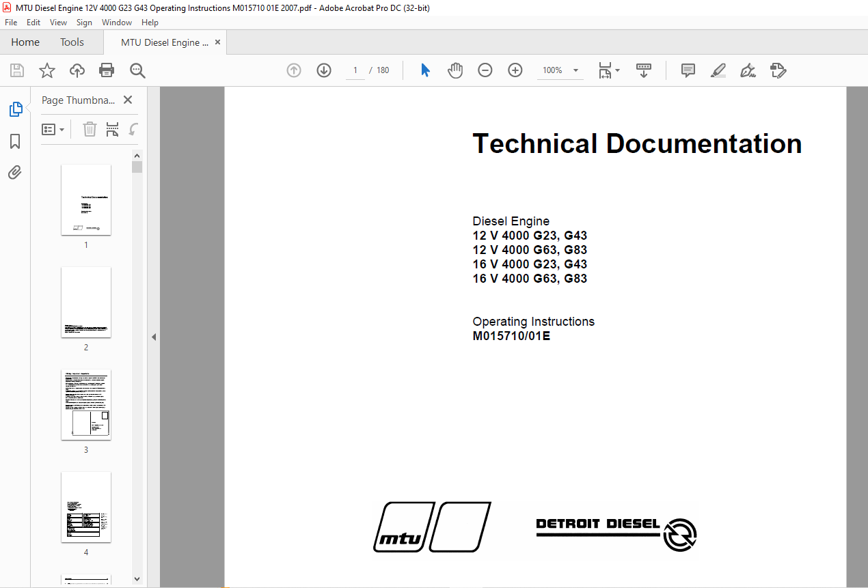
Task: Open the Help menu
Action: click(x=150, y=23)
